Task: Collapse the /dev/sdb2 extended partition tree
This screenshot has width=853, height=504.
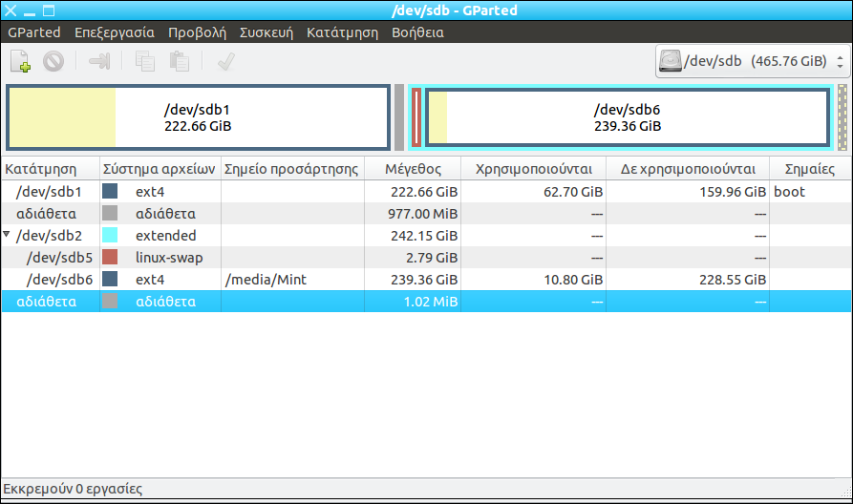Action: tap(8, 235)
